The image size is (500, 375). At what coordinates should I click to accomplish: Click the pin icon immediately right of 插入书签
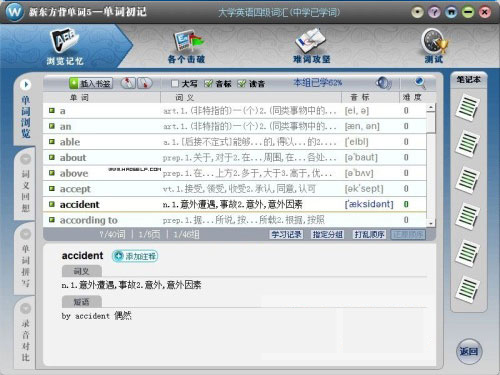[x=128, y=83]
